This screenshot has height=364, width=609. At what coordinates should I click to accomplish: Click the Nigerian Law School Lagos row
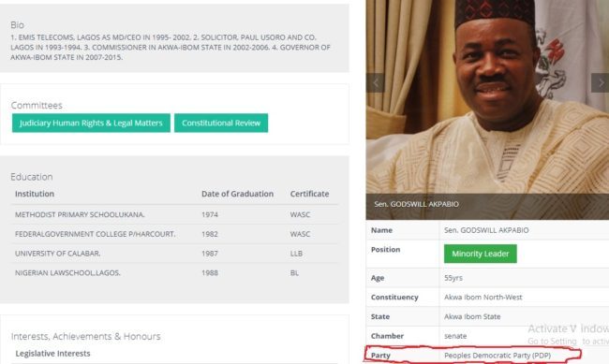[x=175, y=273]
